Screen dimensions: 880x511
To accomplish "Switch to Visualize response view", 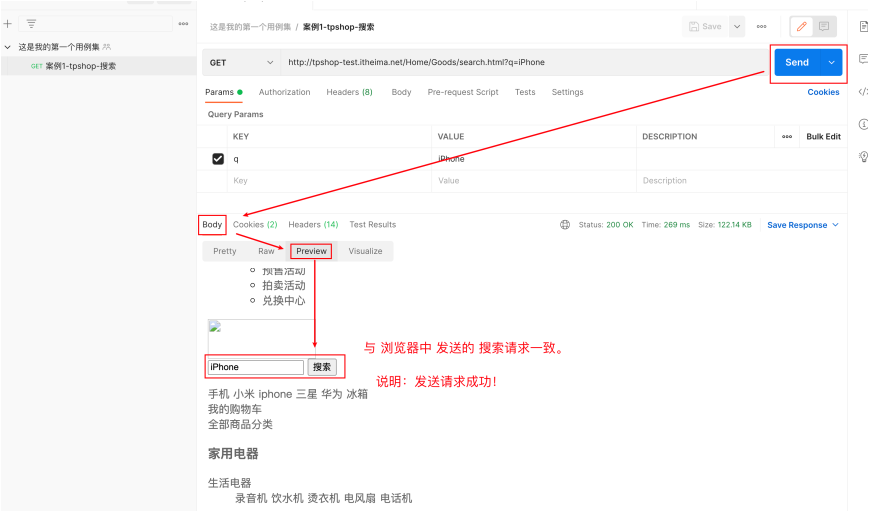I will pos(365,251).
